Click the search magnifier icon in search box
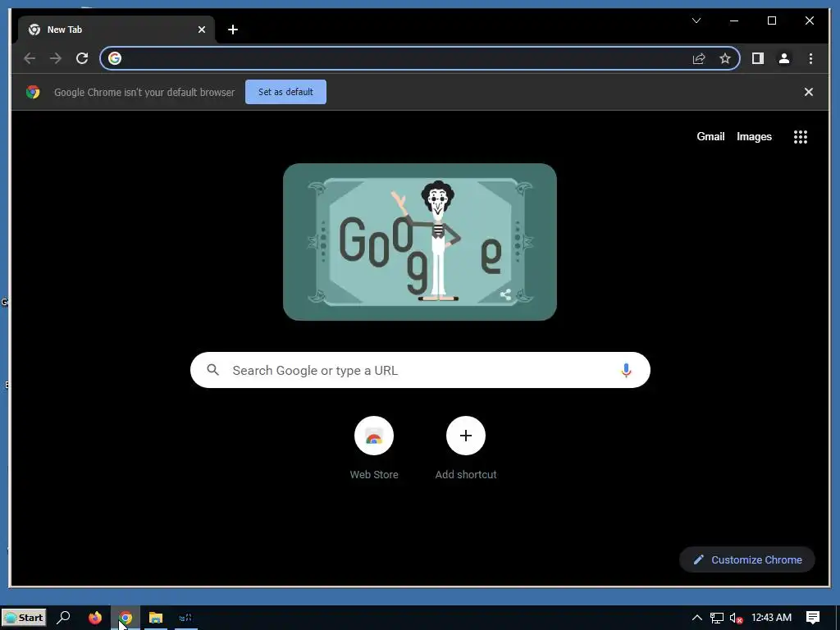Viewport: 840px width, 630px height. (x=212, y=370)
